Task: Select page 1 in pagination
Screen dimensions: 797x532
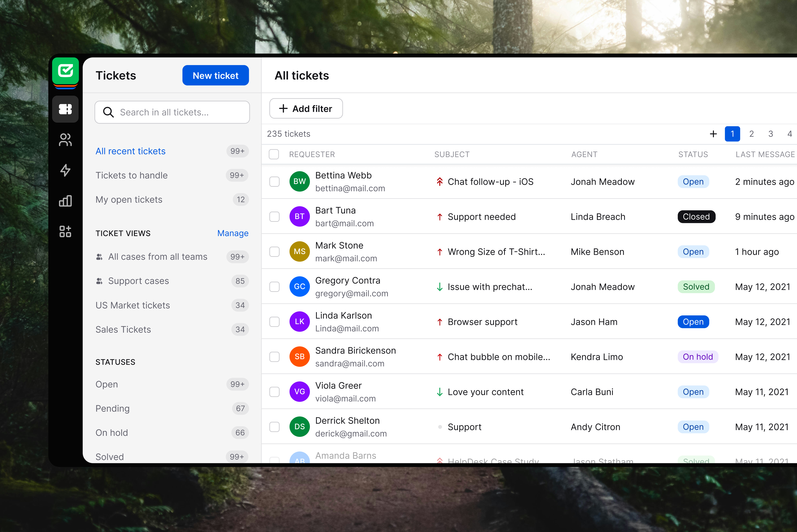Action: point(733,134)
